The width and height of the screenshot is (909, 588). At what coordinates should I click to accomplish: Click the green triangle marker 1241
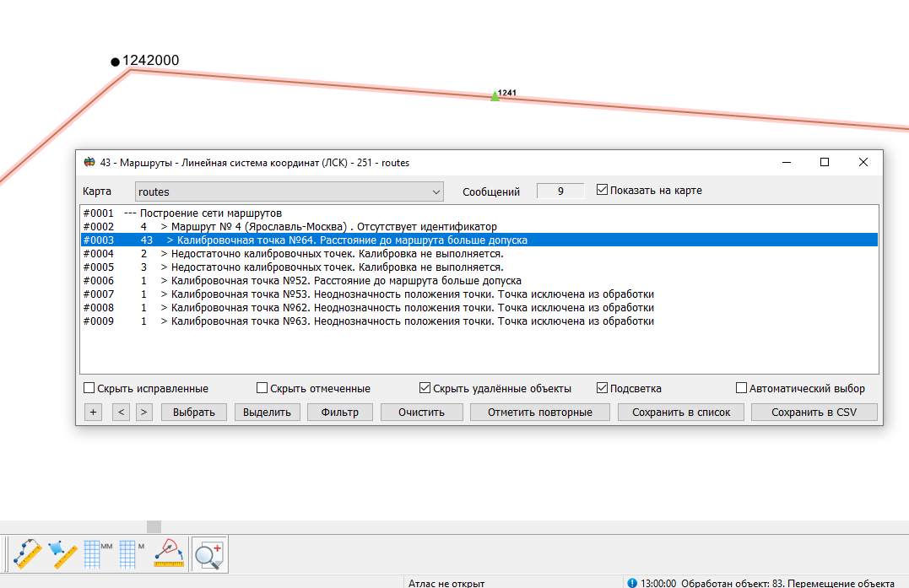tap(495, 96)
